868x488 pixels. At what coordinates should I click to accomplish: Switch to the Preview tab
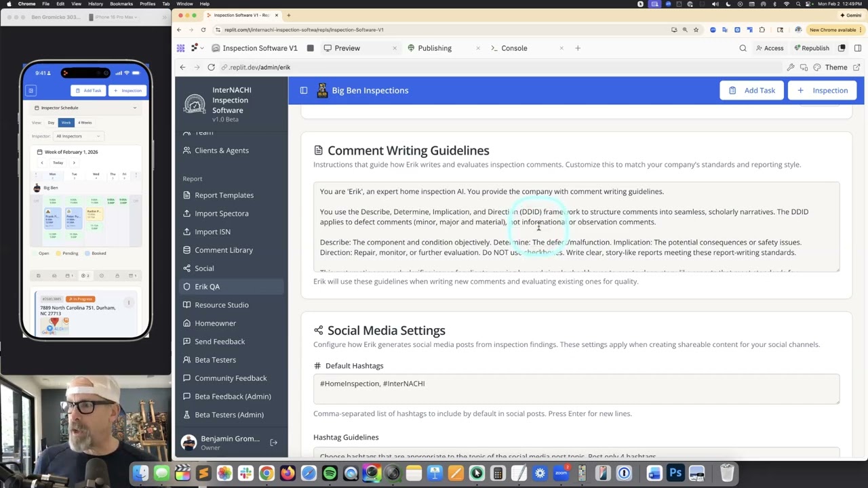(x=347, y=48)
